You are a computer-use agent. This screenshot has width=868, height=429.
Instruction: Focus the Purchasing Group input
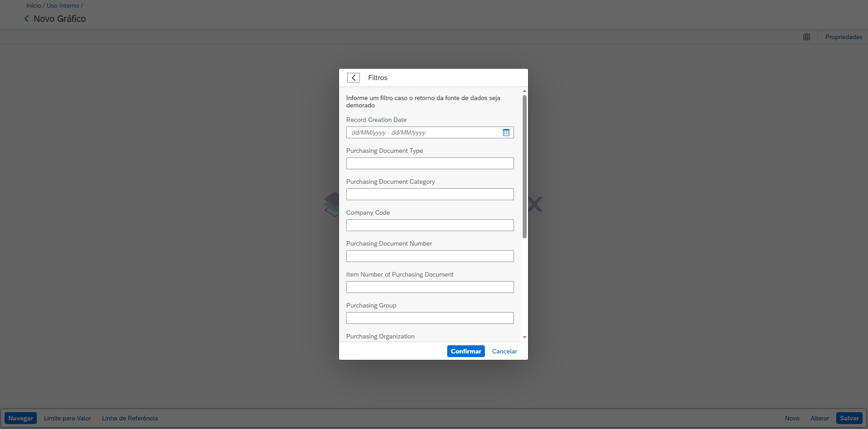coord(430,318)
